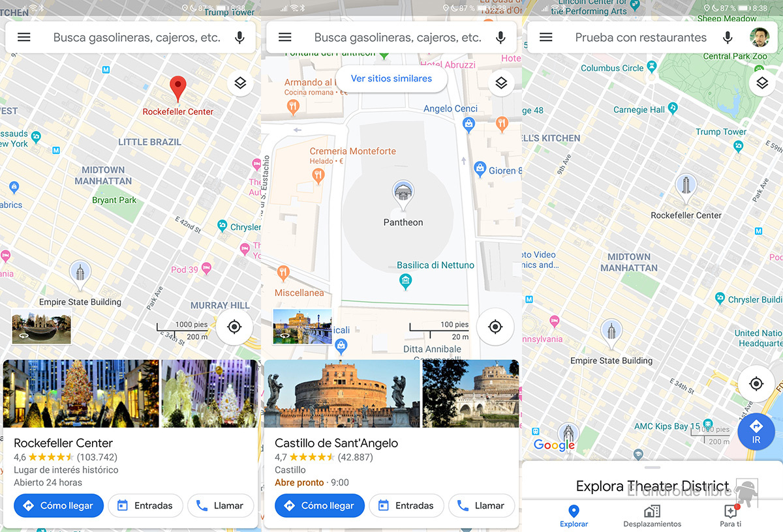Open the Street View thumbnail above Castillo card
Viewport: 783px width, 532px height.
(x=302, y=327)
